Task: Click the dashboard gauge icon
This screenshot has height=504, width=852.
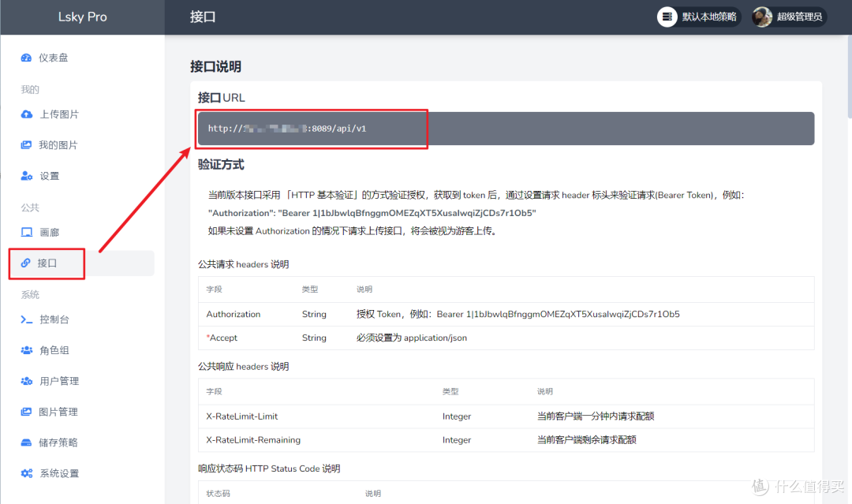Action: (x=26, y=58)
